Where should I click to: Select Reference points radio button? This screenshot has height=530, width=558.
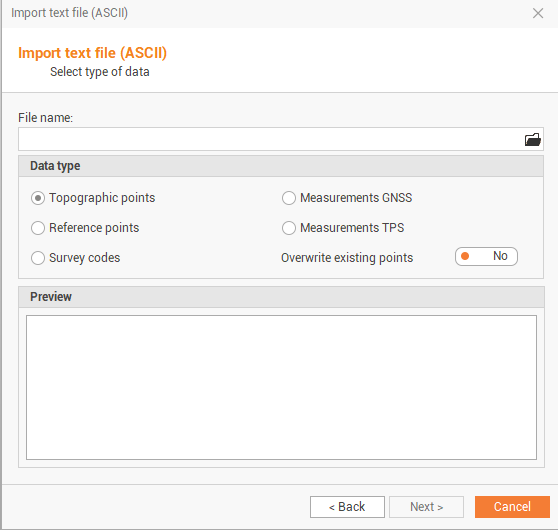coord(38,228)
